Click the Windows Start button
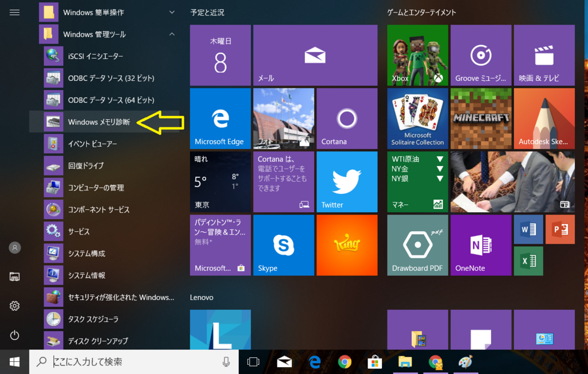Viewport: 588px width, 374px height. tap(14, 362)
